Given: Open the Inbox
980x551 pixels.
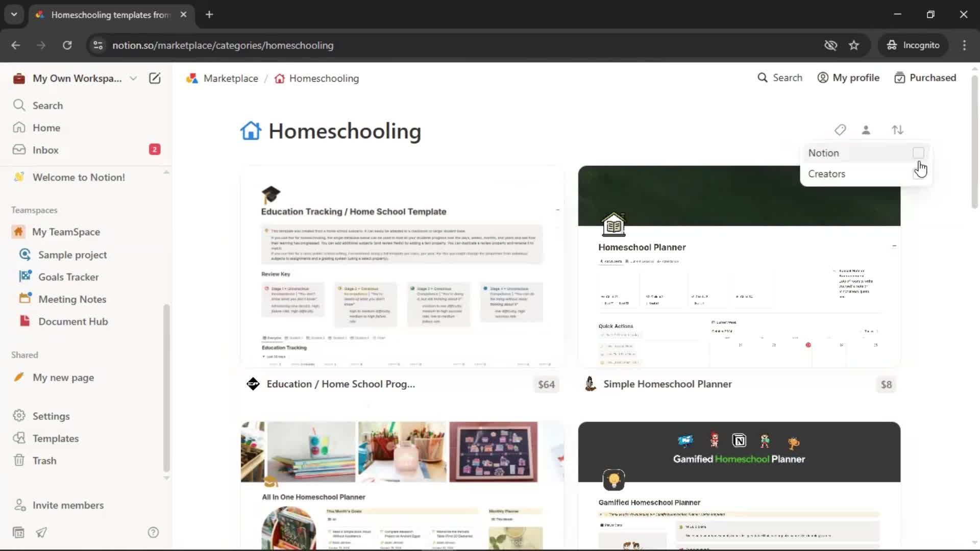Looking at the screenshot, I should point(45,150).
